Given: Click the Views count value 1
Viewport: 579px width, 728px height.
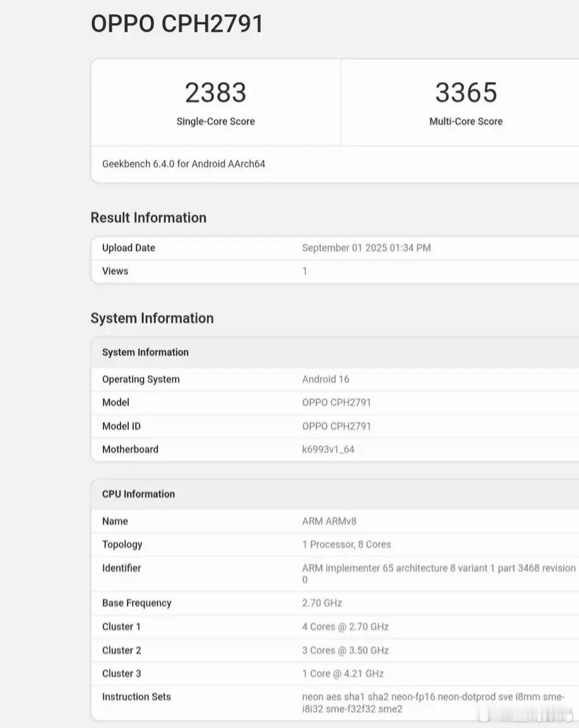Looking at the screenshot, I should (x=304, y=271).
